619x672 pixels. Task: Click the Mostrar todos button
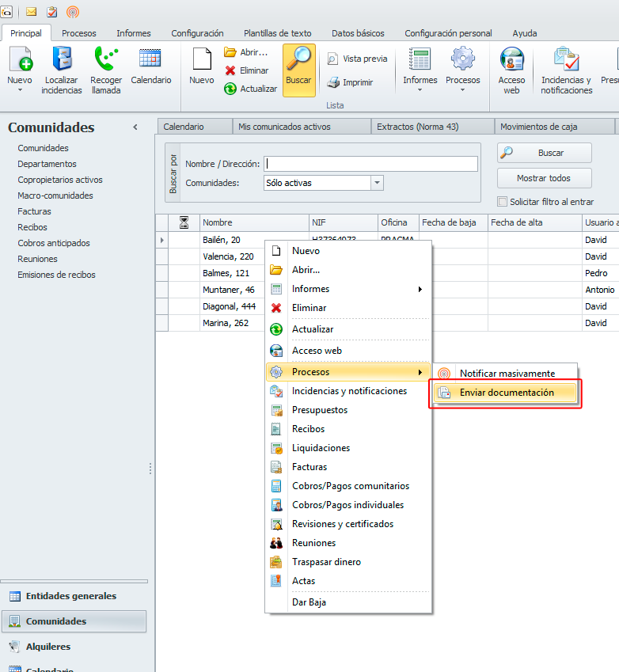coord(545,178)
